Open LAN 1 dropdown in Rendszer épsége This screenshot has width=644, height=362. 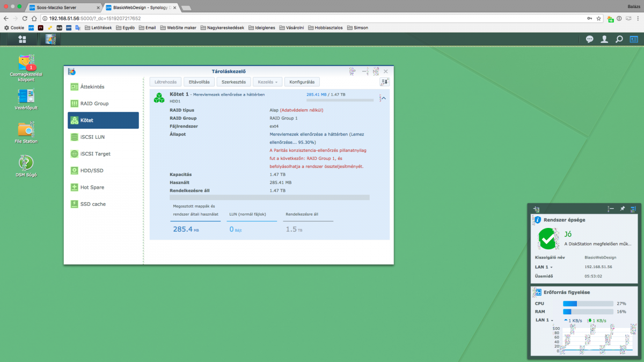544,267
